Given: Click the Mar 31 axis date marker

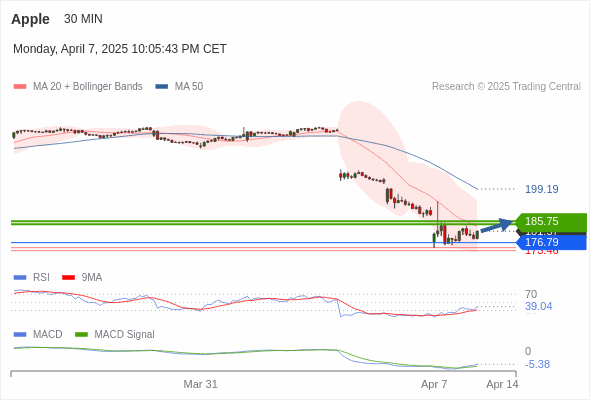Looking at the screenshot, I should point(200,384).
